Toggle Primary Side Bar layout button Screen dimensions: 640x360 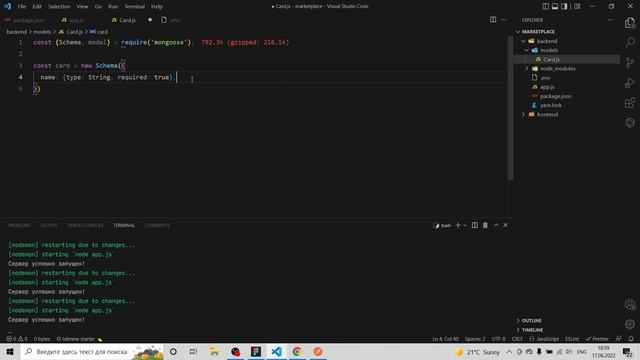(x=546, y=6)
